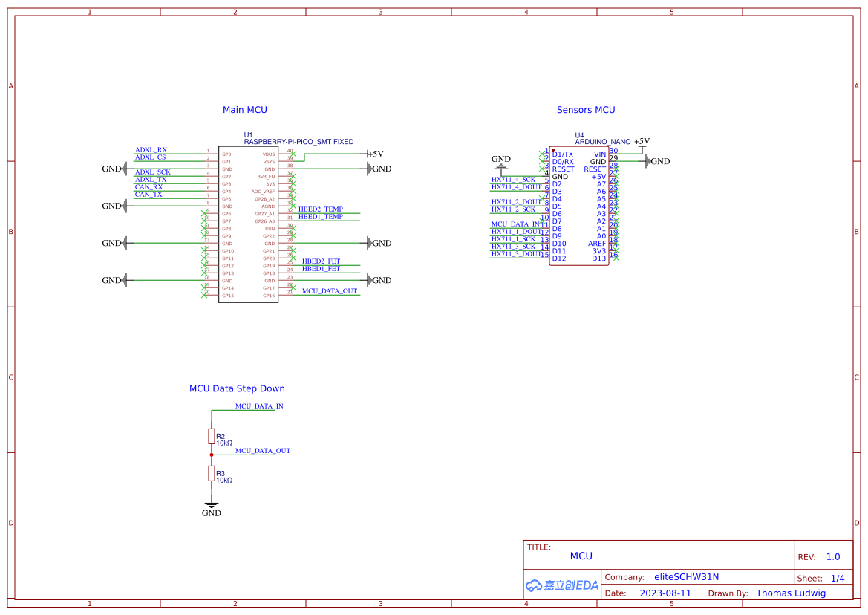Select the MCU_DATA_OUT net label
Viewport: 868px width, 615px height.
click(330, 292)
